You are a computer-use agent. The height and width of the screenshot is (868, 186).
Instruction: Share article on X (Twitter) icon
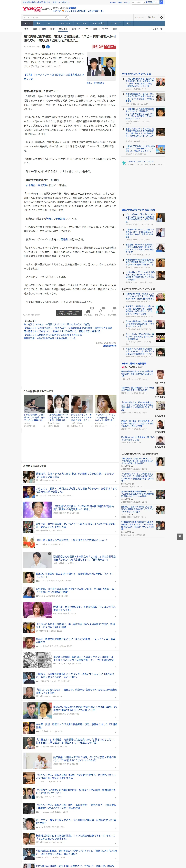coord(43,47)
